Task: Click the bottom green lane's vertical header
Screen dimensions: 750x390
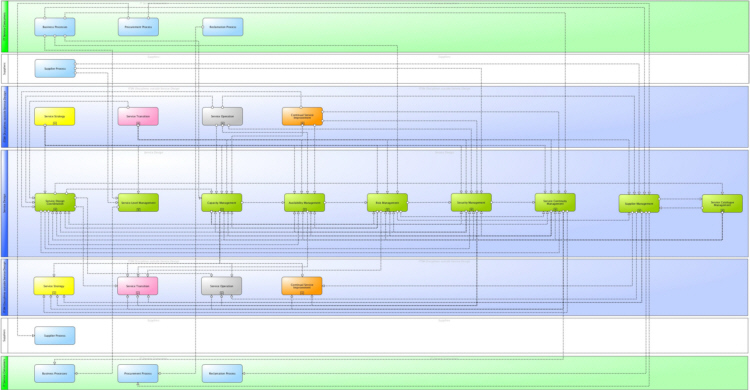Action: click(5, 373)
